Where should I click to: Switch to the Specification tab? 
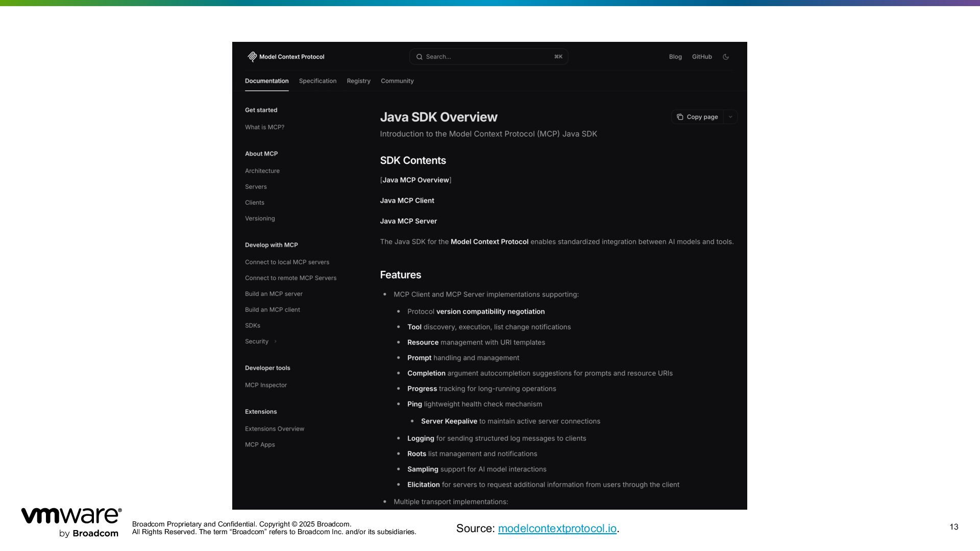(317, 81)
